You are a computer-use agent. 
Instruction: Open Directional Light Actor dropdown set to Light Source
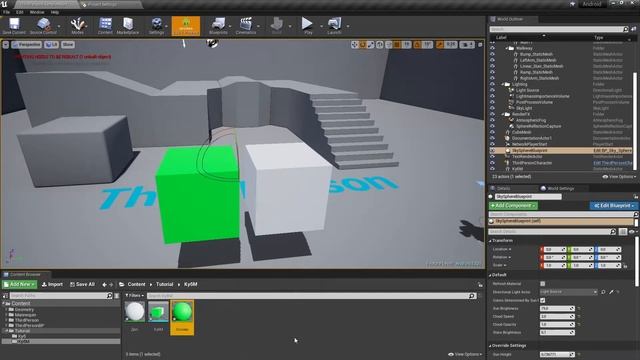(x=568, y=292)
